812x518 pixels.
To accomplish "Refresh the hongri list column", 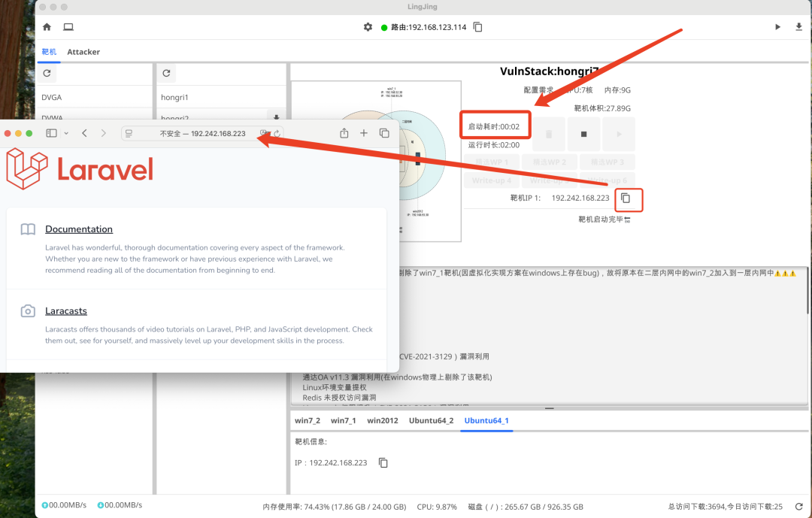I will click(166, 73).
